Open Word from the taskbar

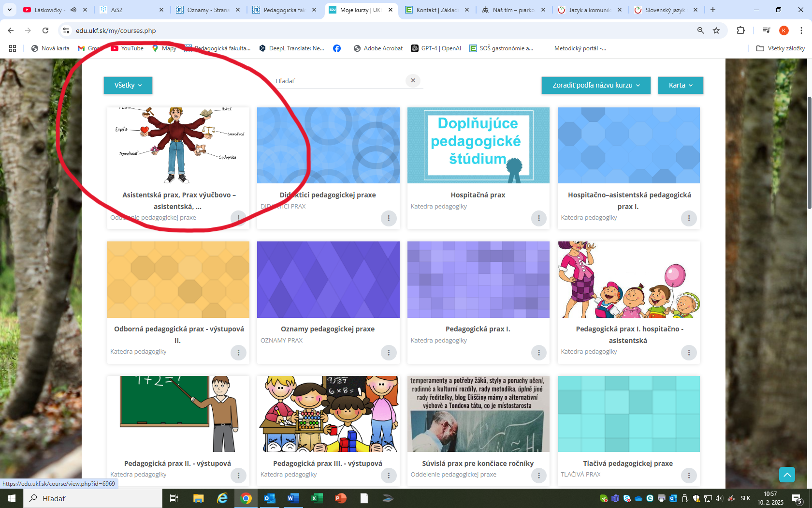[x=293, y=498]
